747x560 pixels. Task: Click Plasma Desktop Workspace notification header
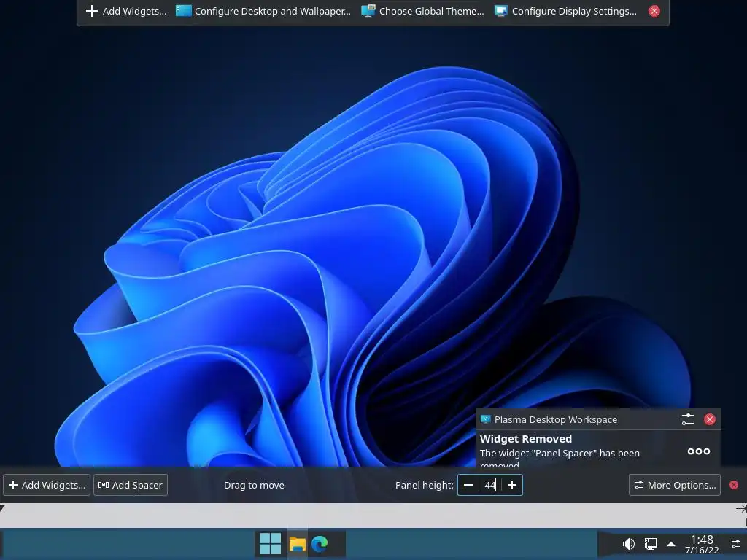(x=555, y=419)
